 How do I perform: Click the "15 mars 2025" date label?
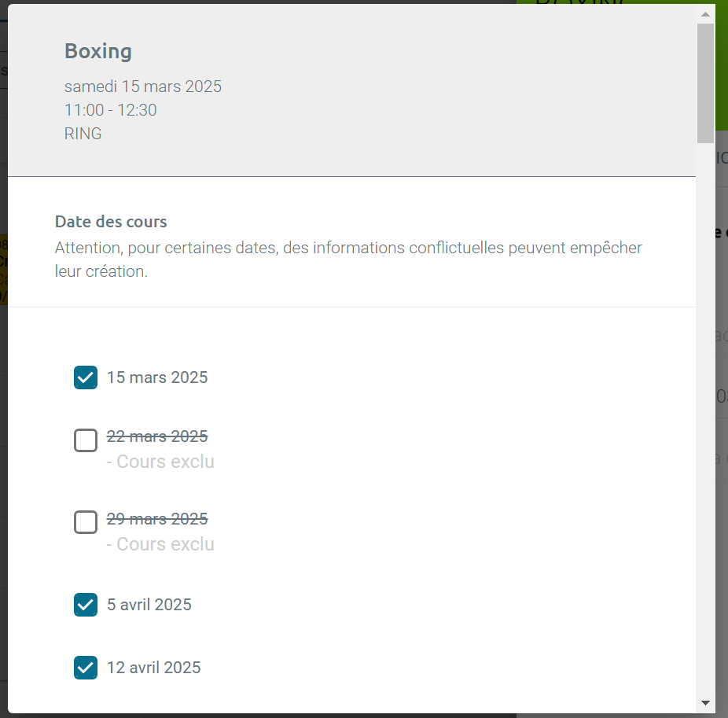click(157, 377)
